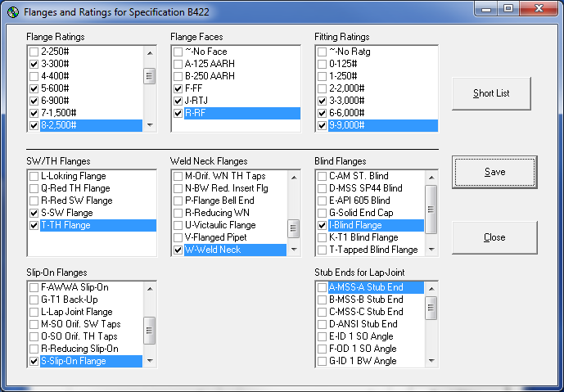Uncheck the 5-600# flange rating
564x392 pixels.
point(34,88)
